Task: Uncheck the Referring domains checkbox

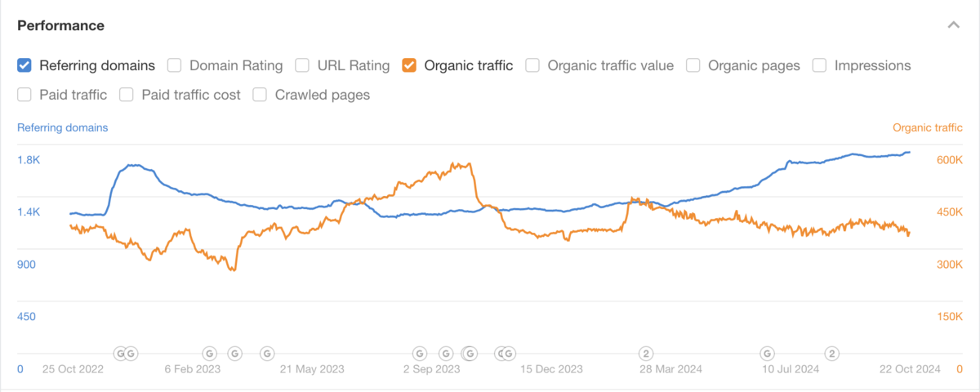Action: [x=24, y=65]
